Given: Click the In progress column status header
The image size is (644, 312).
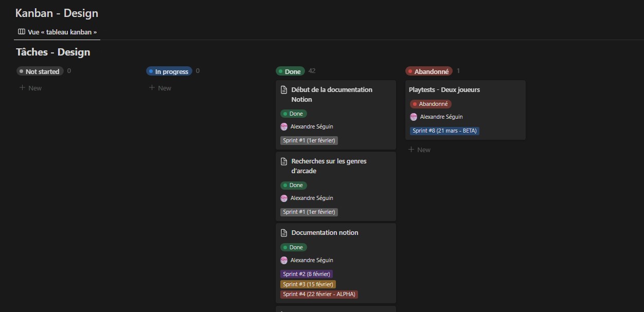Looking at the screenshot, I should pyautogui.click(x=169, y=71).
